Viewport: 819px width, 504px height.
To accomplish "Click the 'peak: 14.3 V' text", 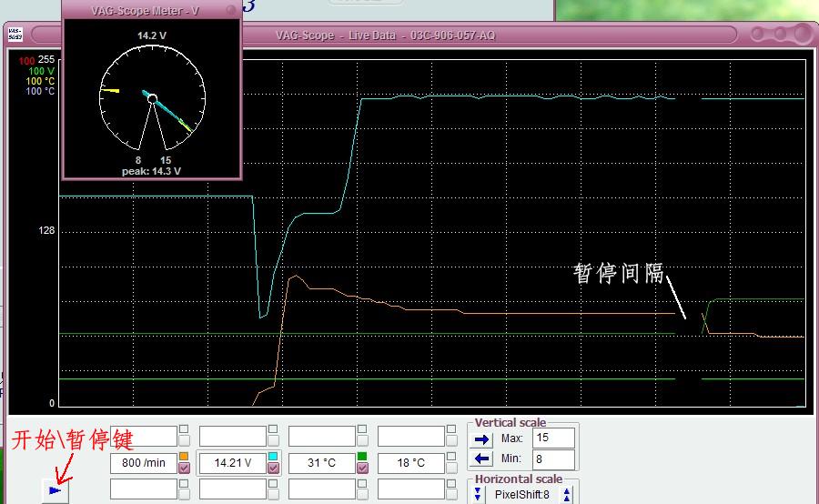I will pos(151,171).
